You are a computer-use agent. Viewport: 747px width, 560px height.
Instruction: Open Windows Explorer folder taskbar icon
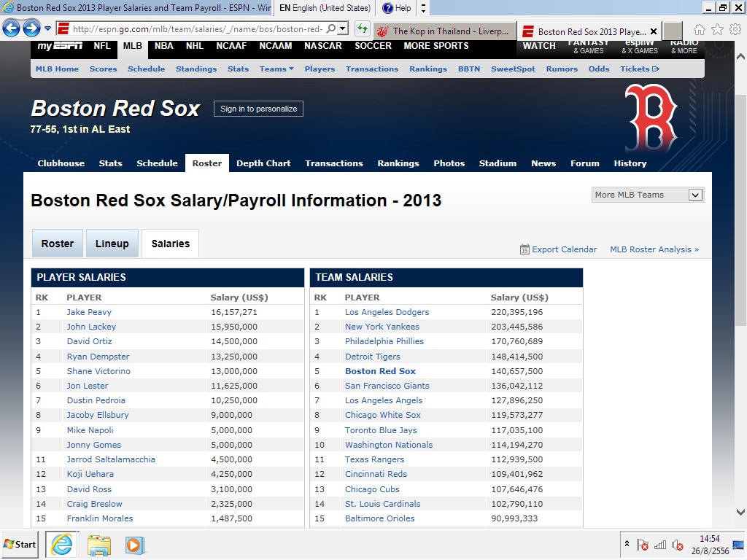pos(99,545)
